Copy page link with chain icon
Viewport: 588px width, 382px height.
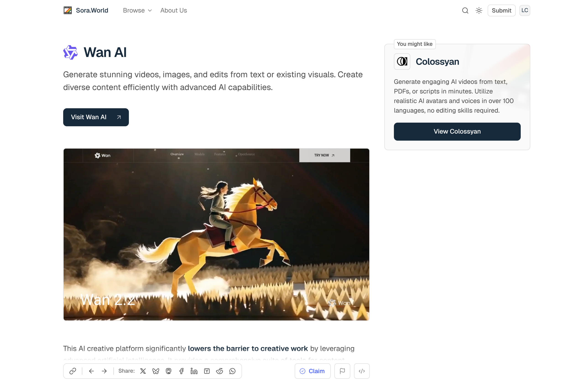(73, 371)
